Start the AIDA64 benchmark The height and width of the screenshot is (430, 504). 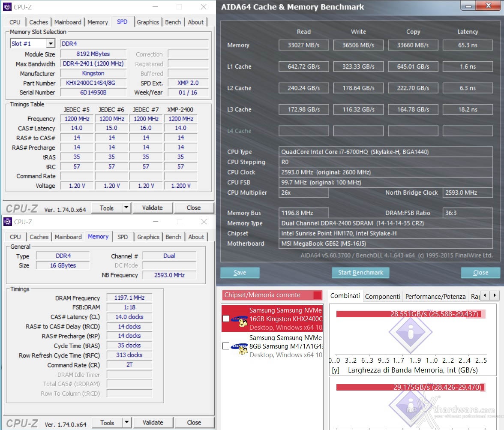tap(361, 272)
